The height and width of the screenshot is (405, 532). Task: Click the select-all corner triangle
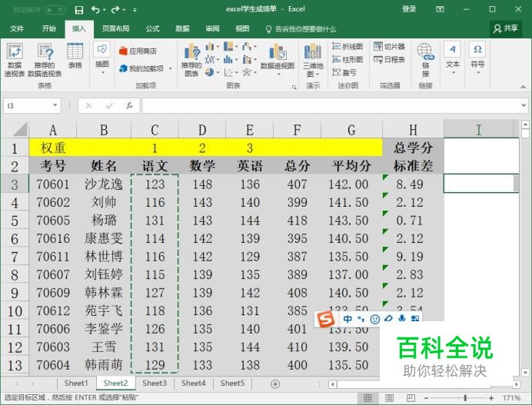[19, 130]
